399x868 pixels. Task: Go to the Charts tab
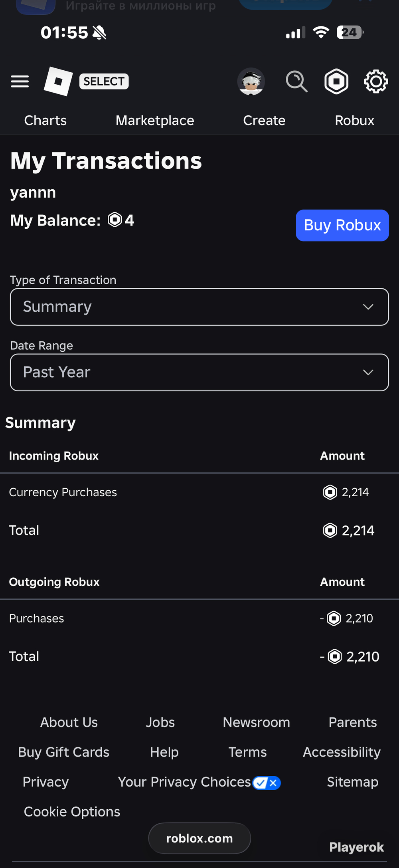(x=45, y=121)
